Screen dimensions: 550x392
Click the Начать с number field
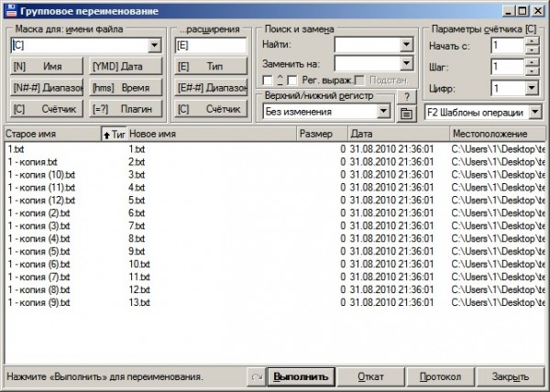508,46
